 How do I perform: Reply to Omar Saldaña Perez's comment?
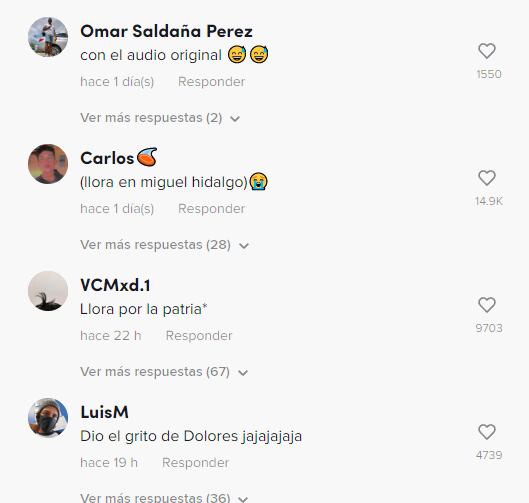[212, 82]
